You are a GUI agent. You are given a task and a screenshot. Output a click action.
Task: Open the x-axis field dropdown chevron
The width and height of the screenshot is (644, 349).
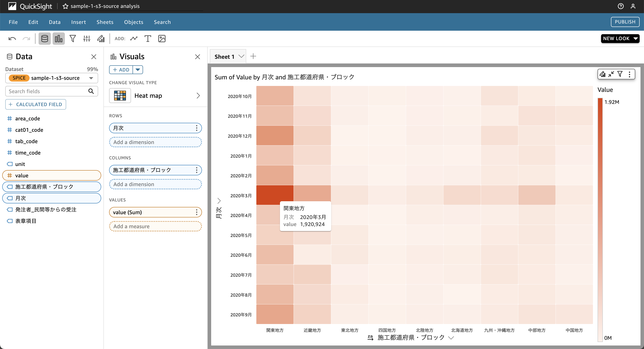451,338
